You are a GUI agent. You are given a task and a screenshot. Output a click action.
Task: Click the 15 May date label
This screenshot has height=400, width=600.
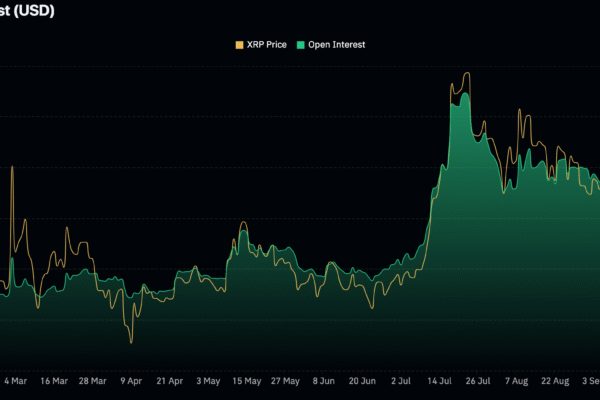[x=247, y=381]
